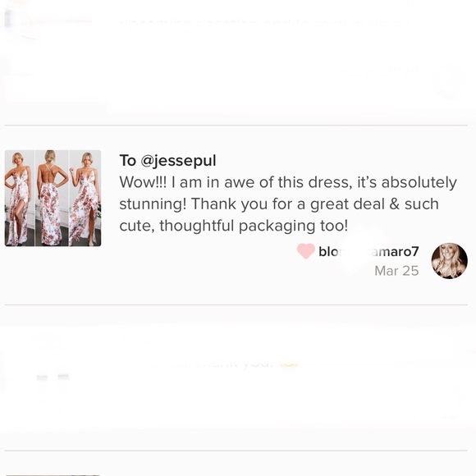The width and height of the screenshot is (476, 476).
Task: Tap the Mar 25 review date
Action: pyautogui.click(x=396, y=271)
